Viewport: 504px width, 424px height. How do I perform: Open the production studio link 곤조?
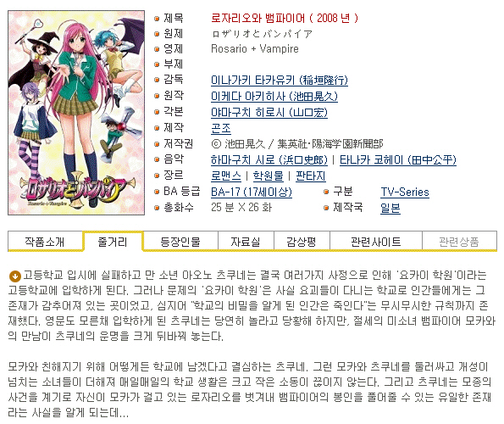(x=221, y=128)
